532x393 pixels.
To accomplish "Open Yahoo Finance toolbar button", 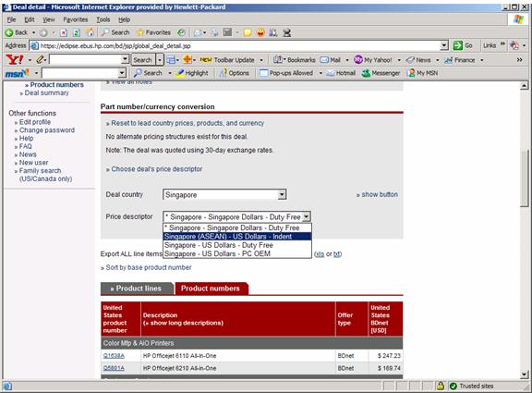I will (460, 60).
